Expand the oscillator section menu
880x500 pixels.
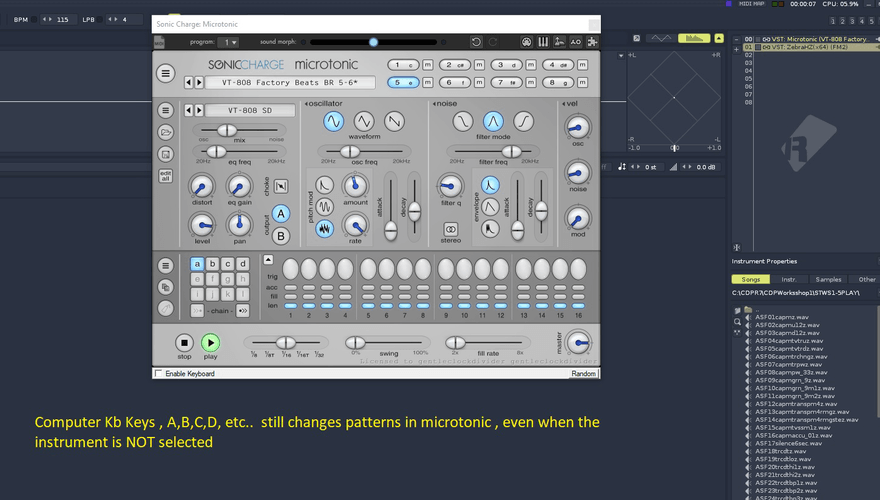(324, 104)
